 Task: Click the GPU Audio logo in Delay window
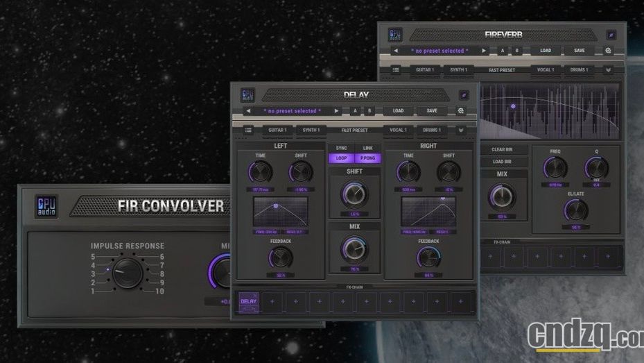click(x=247, y=95)
